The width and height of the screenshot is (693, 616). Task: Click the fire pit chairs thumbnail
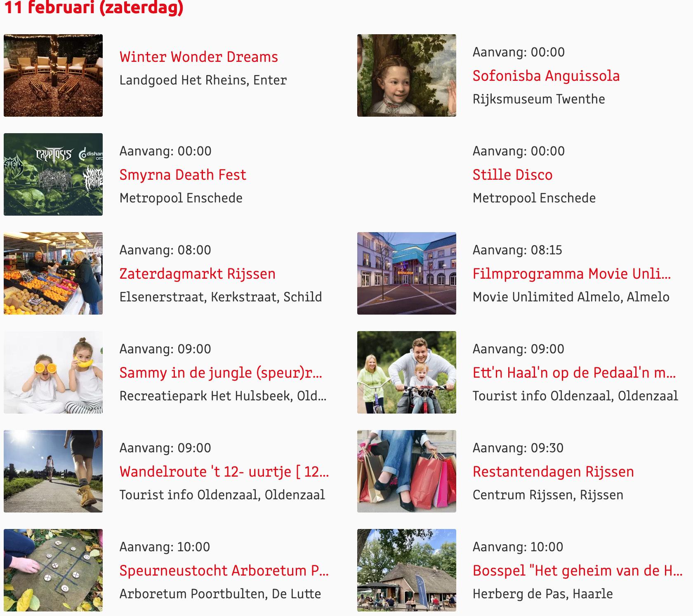53,75
